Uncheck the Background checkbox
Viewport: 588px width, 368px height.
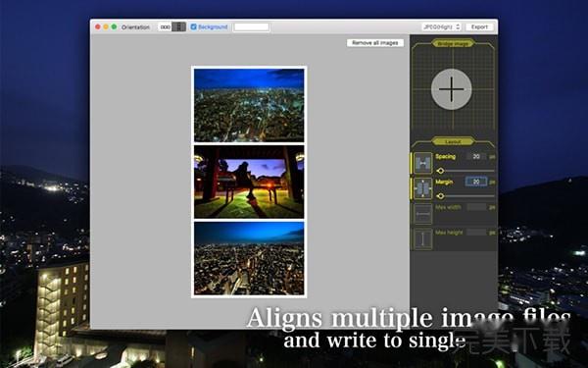pos(193,27)
